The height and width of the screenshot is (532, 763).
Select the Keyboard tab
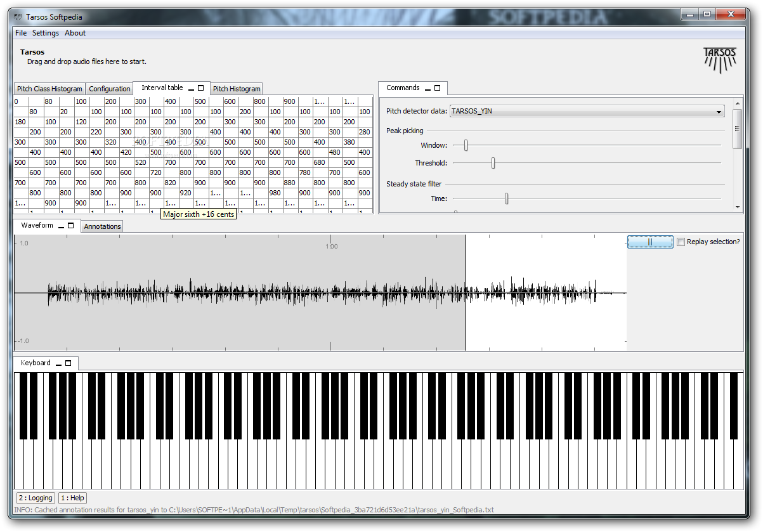(36, 363)
